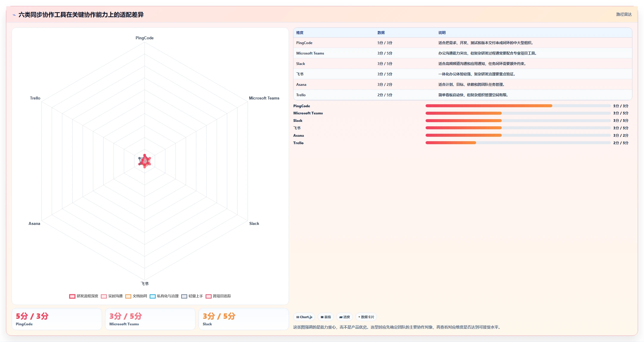Click the chart title 六类同步协作工具
This screenshot has width=644, height=342.
tap(81, 15)
